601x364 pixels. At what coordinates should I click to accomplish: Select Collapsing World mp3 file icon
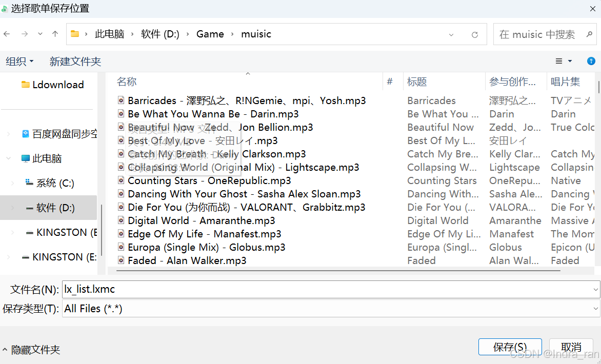(121, 167)
